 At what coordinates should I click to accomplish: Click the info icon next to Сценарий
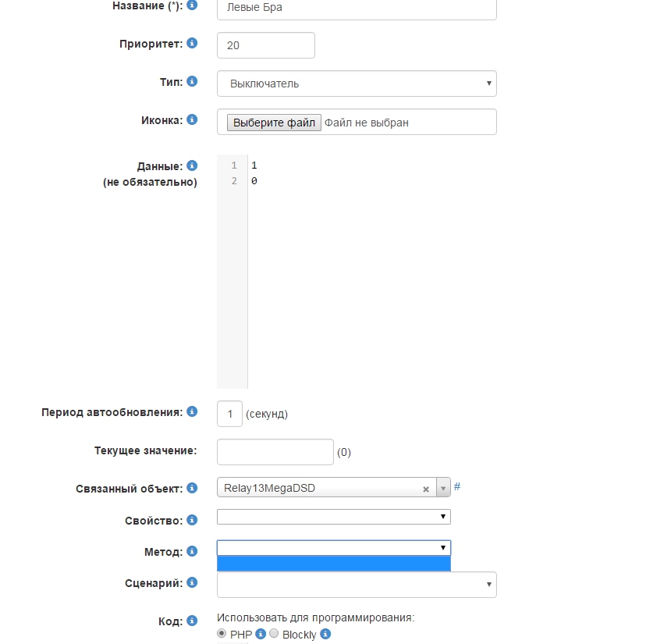pyautogui.click(x=192, y=582)
